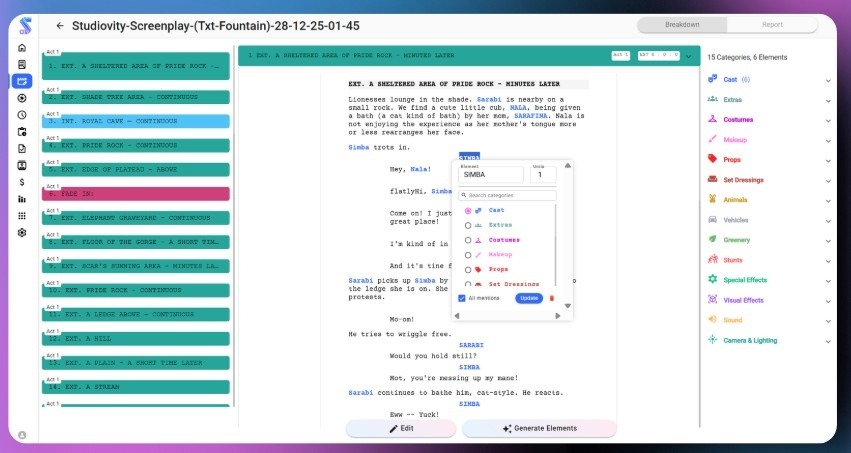Click the scene list vertical scrollbar
This screenshot has width=851, height=453.
click(x=233, y=228)
